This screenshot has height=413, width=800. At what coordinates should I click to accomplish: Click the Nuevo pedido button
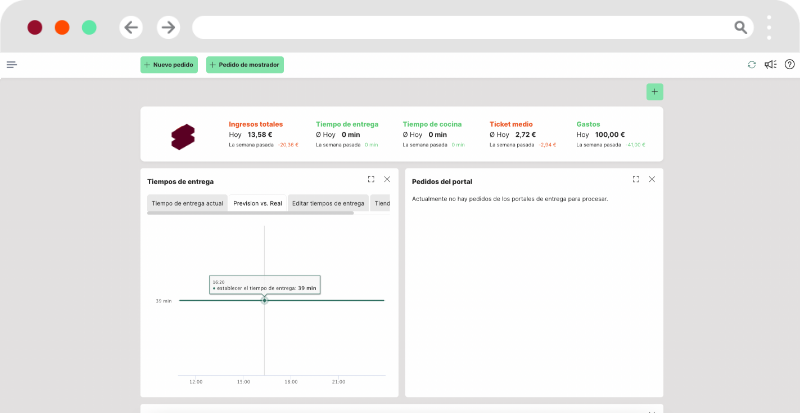(x=169, y=65)
